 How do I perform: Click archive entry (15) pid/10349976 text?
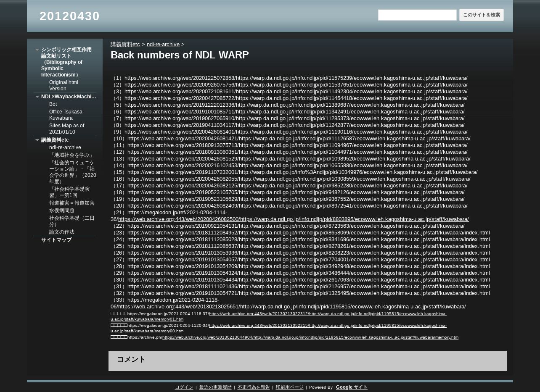pos(294,172)
